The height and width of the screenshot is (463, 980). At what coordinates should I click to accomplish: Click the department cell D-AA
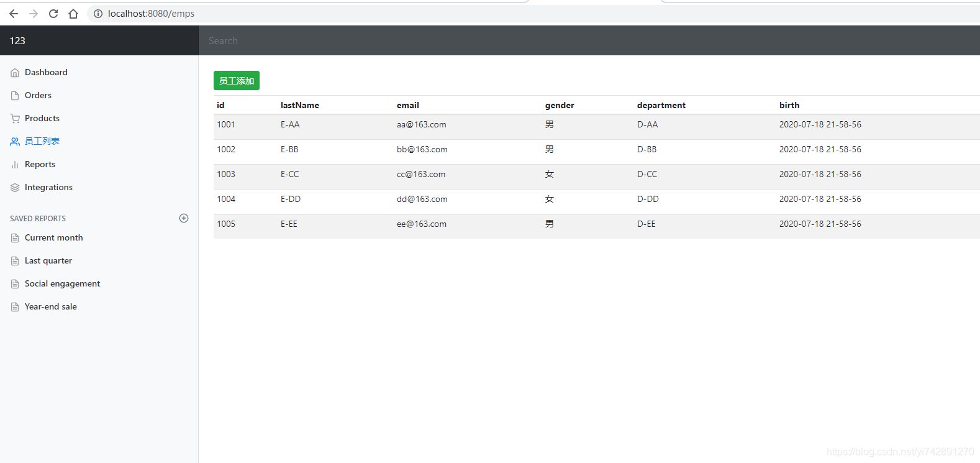tap(648, 124)
